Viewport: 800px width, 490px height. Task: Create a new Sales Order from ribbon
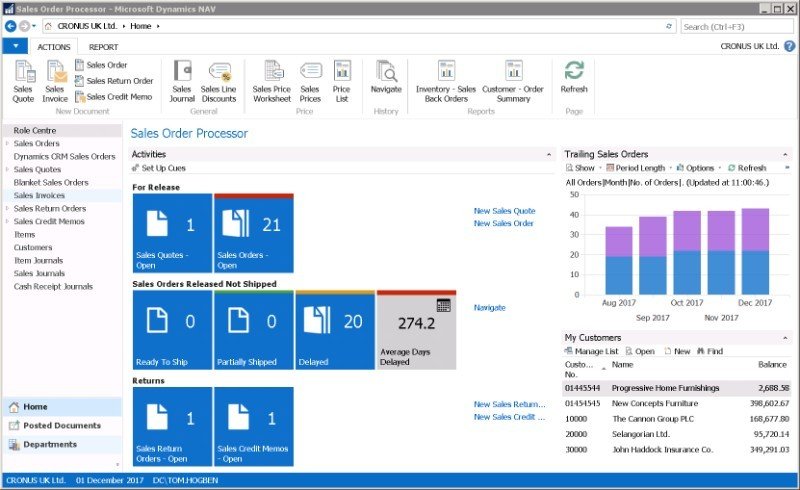click(x=101, y=65)
